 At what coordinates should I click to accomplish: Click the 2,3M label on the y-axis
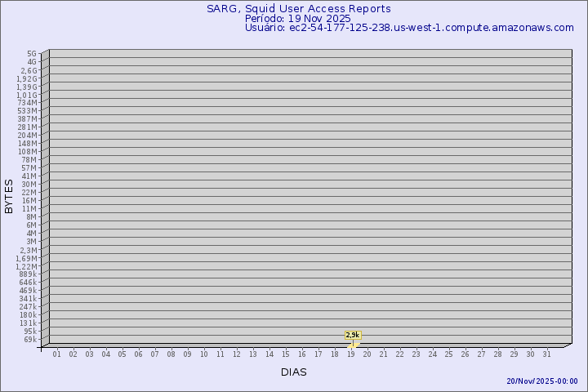28,250
